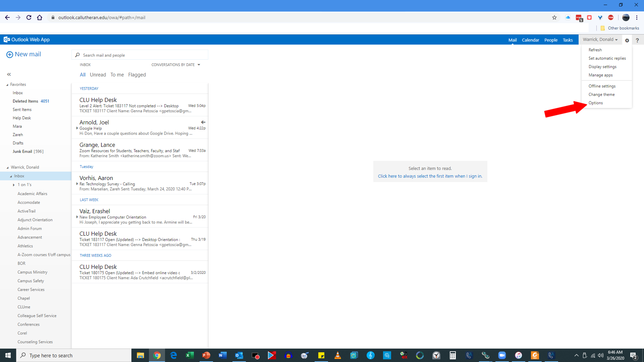The image size is (644, 362).
Task: Expand the 1 on 1's folder
Action: click(14, 185)
